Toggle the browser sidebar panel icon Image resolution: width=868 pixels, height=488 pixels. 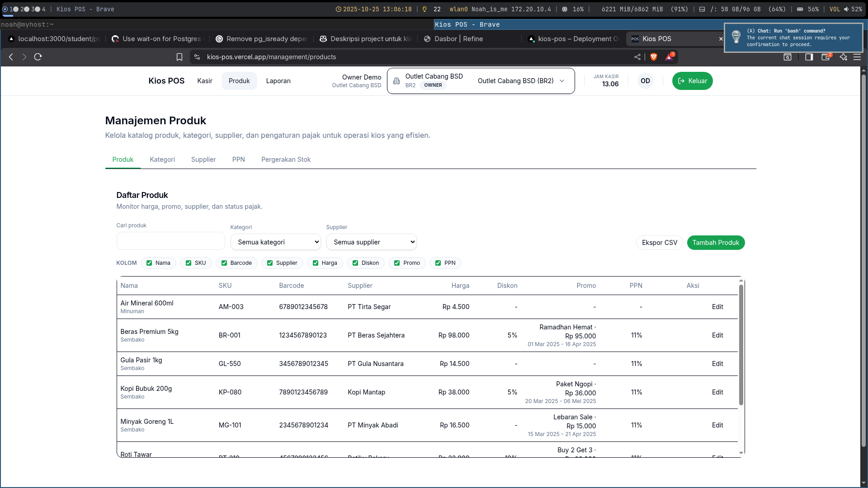[x=809, y=57]
